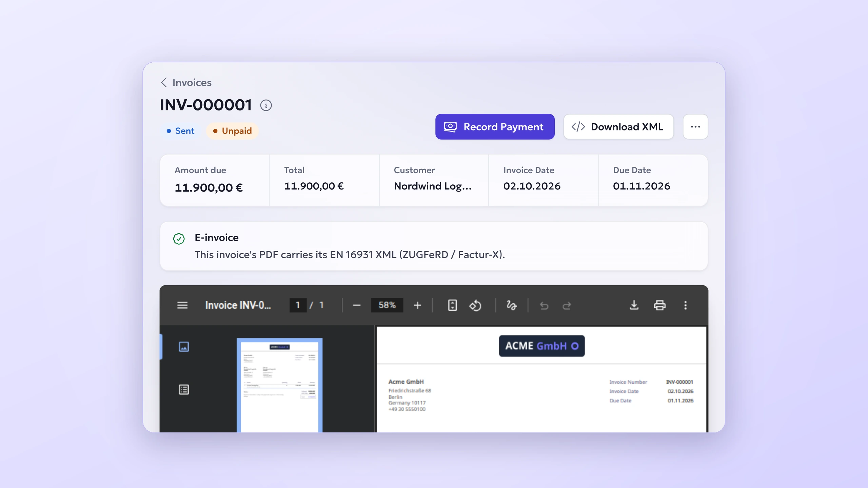Download the PDF from viewer toolbar
The image size is (868, 488).
click(x=634, y=305)
